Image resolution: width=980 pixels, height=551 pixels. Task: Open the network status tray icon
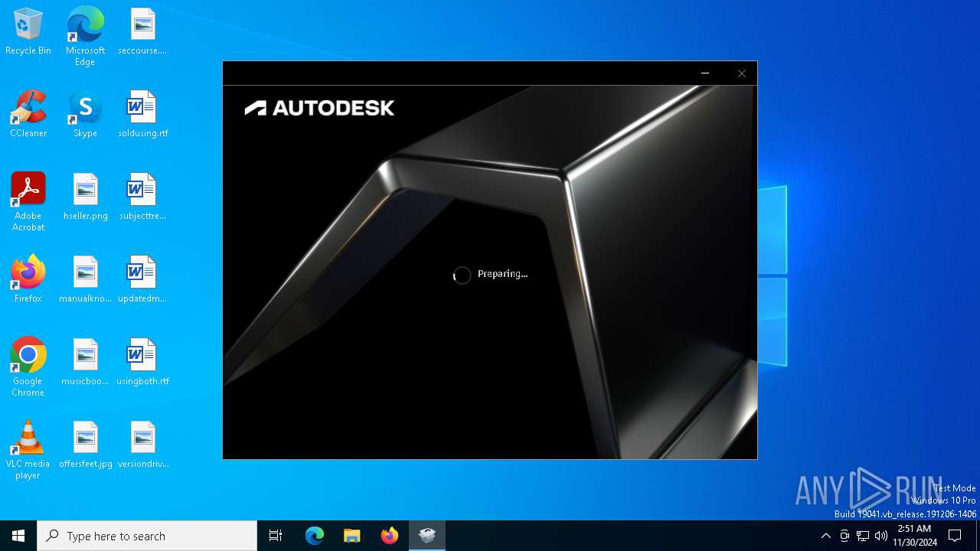click(x=863, y=536)
